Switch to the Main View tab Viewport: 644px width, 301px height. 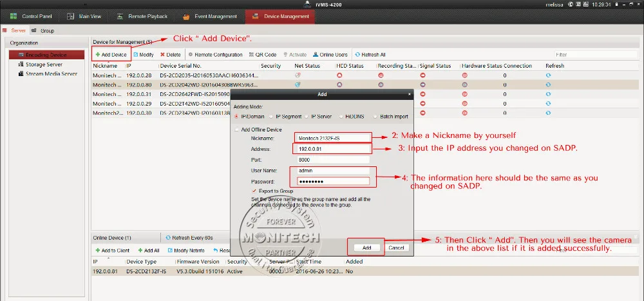point(84,17)
